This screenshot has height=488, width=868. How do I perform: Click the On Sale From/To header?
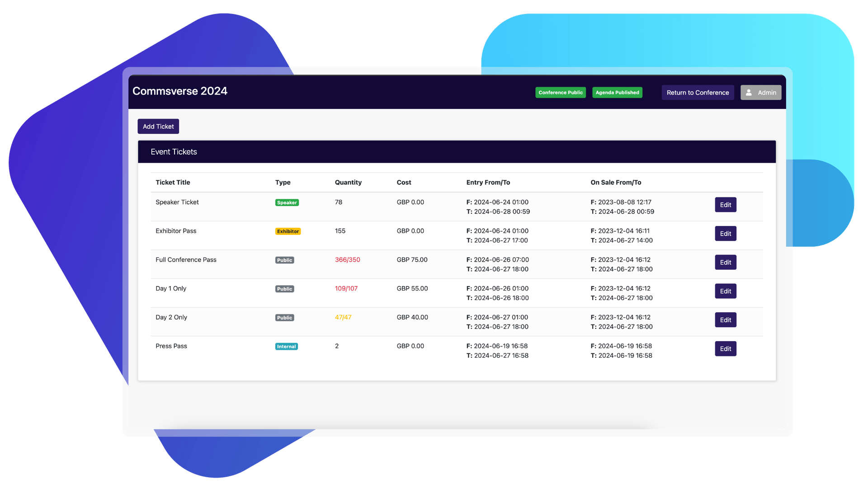click(616, 183)
